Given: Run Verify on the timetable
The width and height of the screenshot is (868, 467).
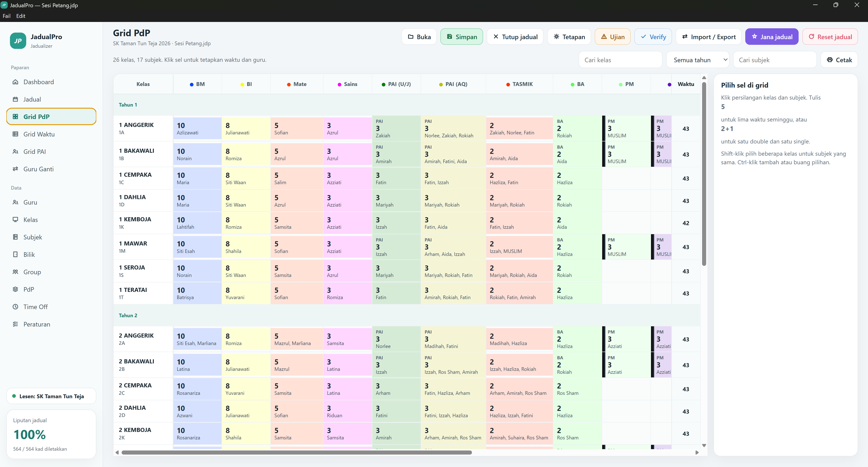Looking at the screenshot, I should pos(653,37).
